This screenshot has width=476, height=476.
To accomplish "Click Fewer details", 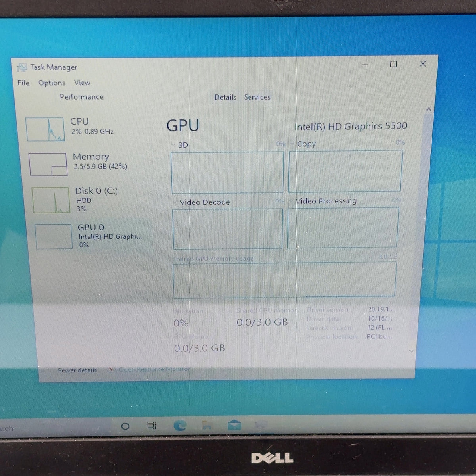I will pos(77,370).
